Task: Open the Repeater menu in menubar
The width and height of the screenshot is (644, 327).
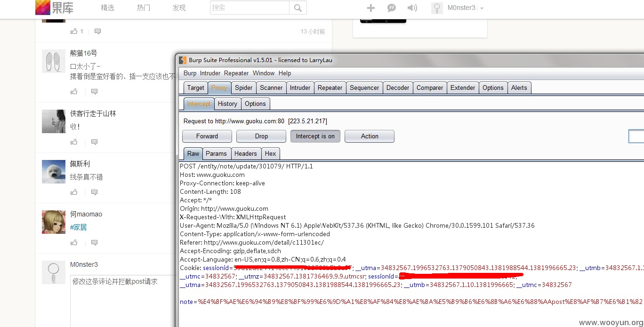Action: (x=236, y=73)
